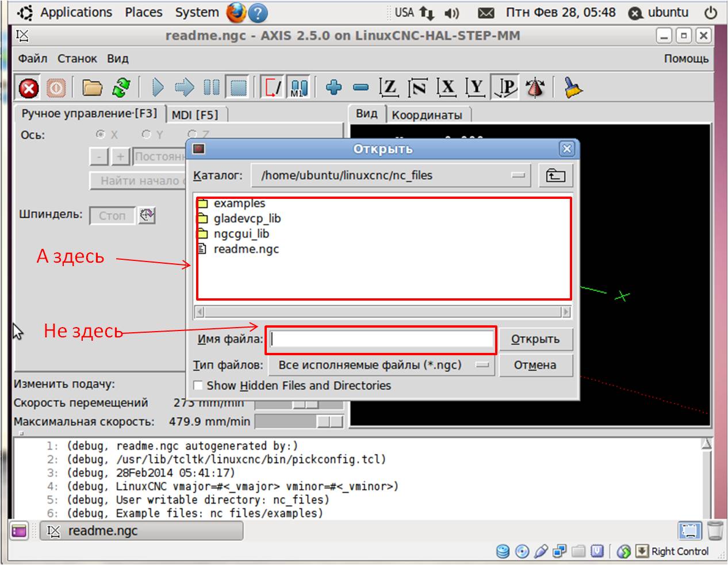
Task: Open the Places system menu
Action: 144,12
